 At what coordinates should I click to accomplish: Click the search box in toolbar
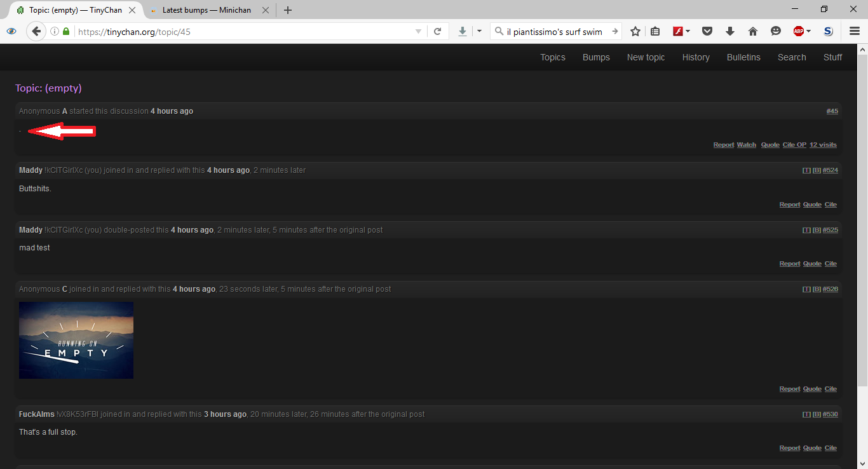click(x=553, y=31)
